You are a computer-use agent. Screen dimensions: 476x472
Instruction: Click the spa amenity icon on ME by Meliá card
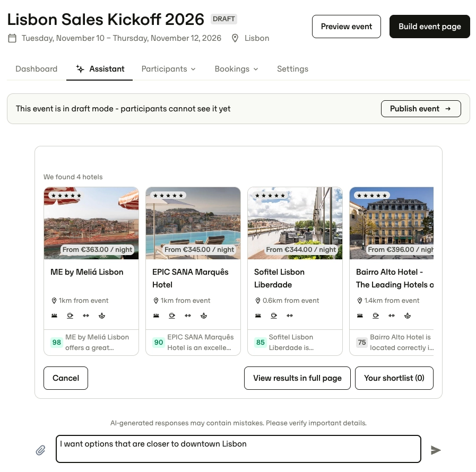tap(102, 316)
